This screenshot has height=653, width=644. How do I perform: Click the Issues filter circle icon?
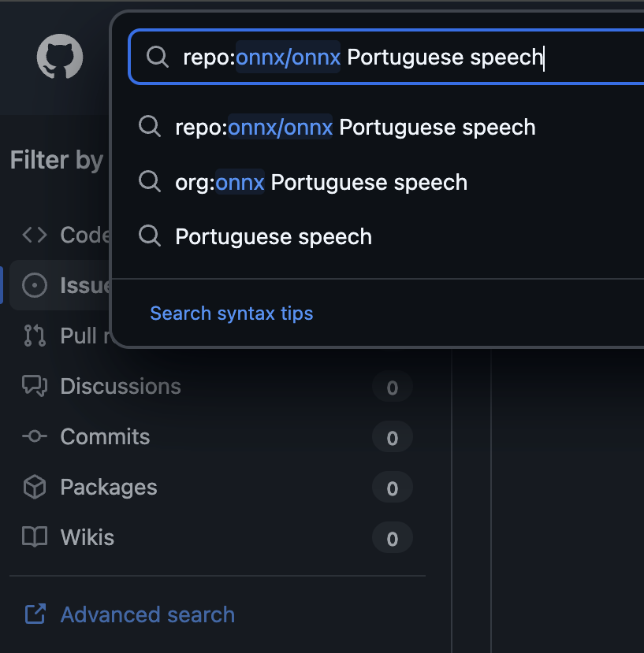35,285
